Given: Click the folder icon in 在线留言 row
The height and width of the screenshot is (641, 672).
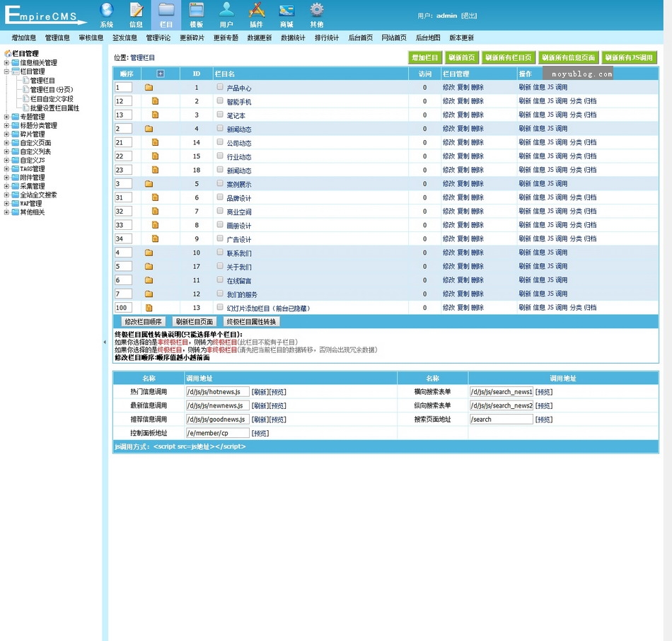Looking at the screenshot, I should pyautogui.click(x=149, y=280).
